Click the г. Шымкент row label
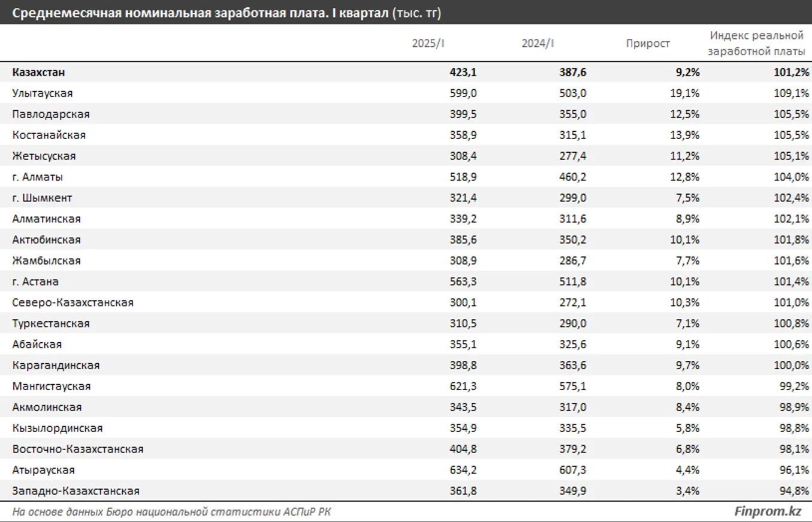Screen dimensions: 812x522 click(42, 198)
